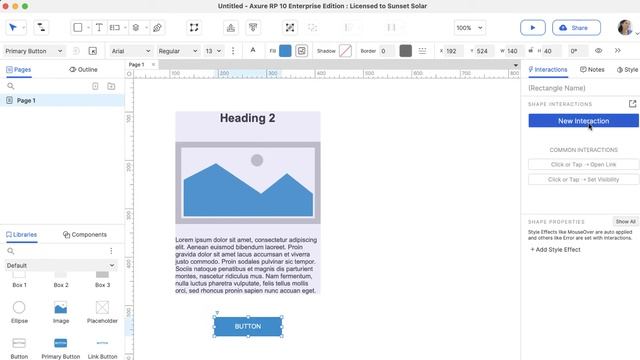Pick the form field insert tool
The height and width of the screenshot is (360, 640).
pyautogui.click(x=115, y=27)
